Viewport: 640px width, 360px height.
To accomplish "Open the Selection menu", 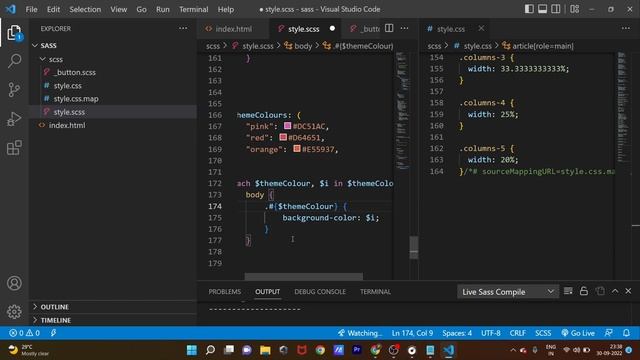I will coord(85,9).
